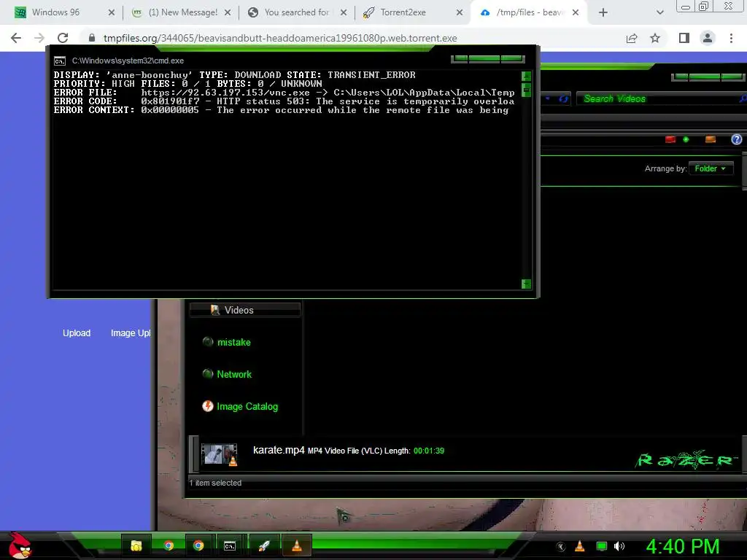Bookmark this page with the star
The width and height of the screenshot is (747, 560).
pyautogui.click(x=655, y=38)
